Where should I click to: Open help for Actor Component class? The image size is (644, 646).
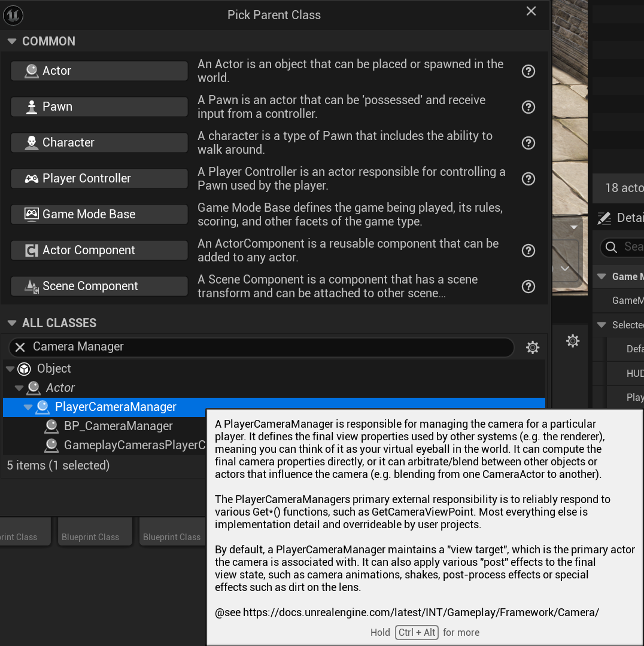tap(528, 251)
